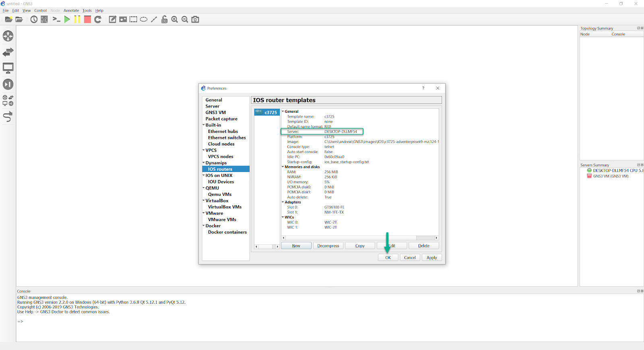Stop all nodes with red square icon
644x350 pixels.
point(87,19)
